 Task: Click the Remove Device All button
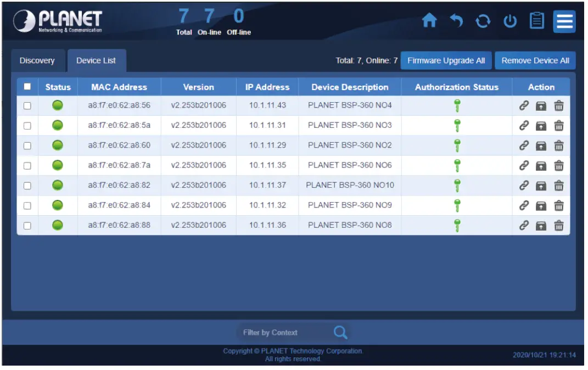tap(535, 60)
